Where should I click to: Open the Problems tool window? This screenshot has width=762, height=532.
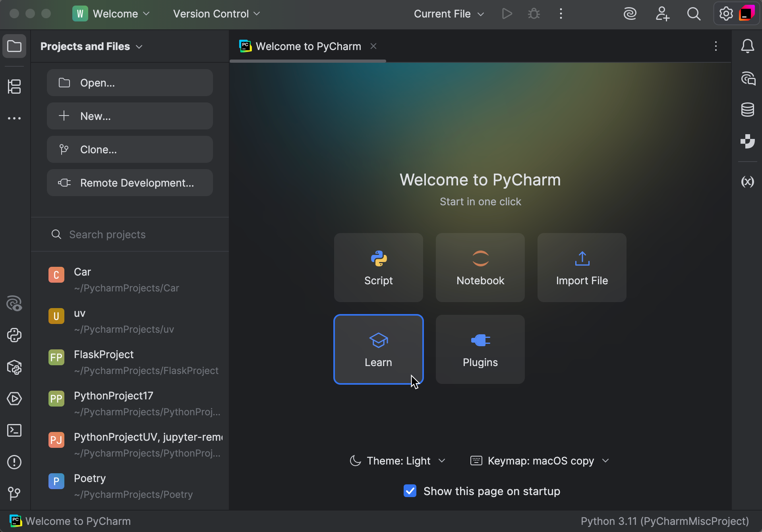[x=15, y=463]
